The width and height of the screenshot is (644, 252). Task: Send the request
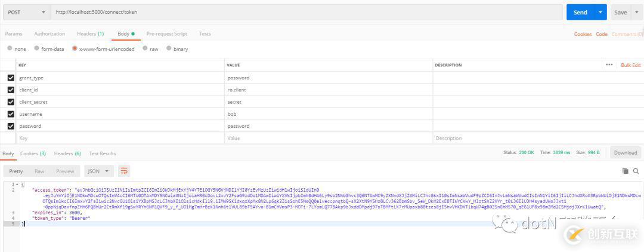coord(580,13)
